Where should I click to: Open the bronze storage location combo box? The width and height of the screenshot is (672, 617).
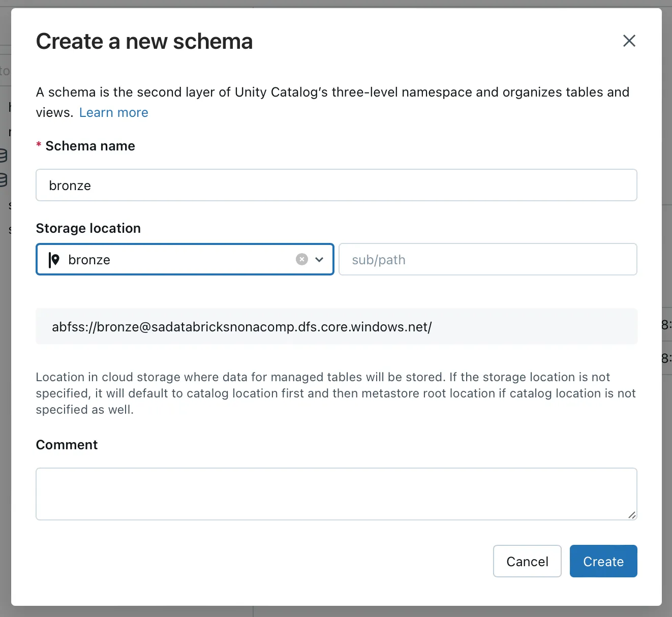point(173,260)
